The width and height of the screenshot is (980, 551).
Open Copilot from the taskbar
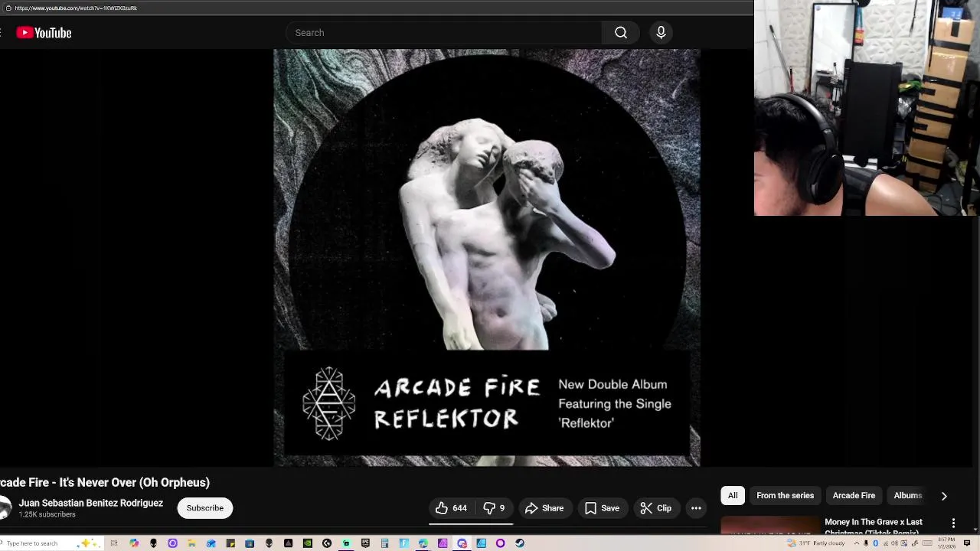(x=134, y=543)
